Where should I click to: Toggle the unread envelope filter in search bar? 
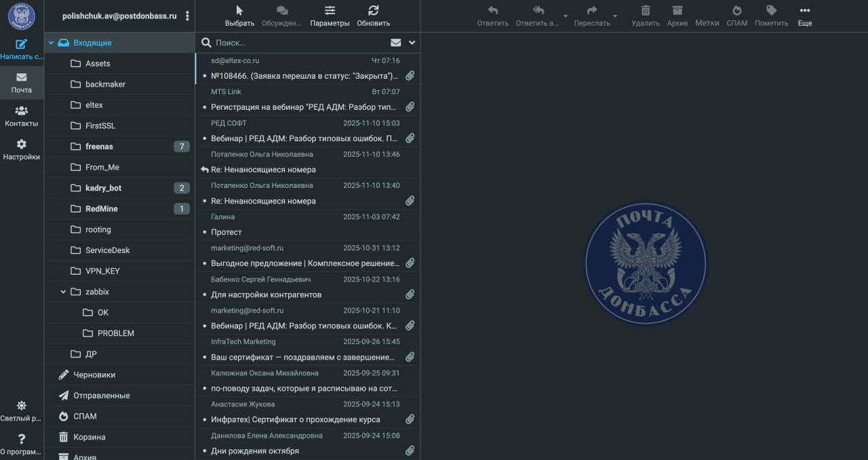pos(396,43)
